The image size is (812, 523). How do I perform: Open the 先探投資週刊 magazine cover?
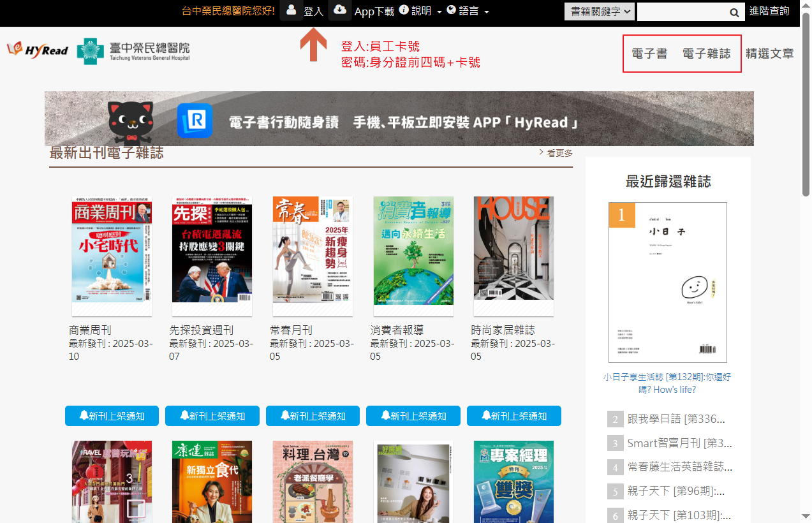pyautogui.click(x=212, y=256)
